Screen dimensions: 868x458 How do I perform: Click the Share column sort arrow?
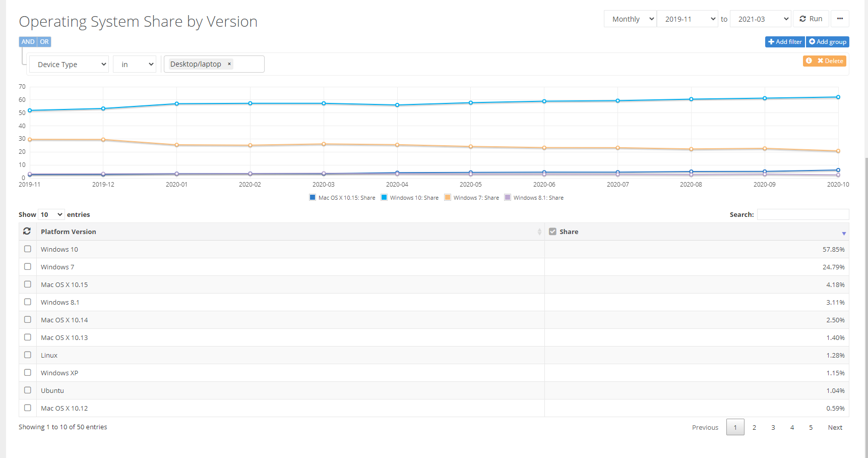pos(844,233)
